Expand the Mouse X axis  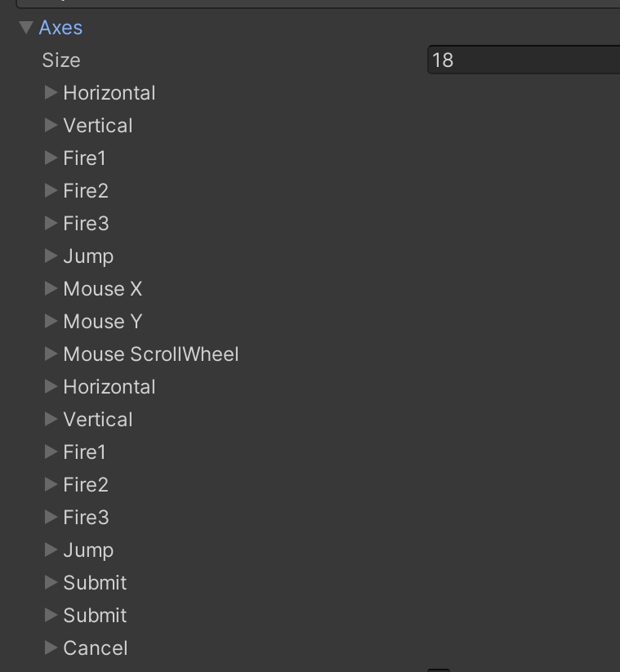51,289
